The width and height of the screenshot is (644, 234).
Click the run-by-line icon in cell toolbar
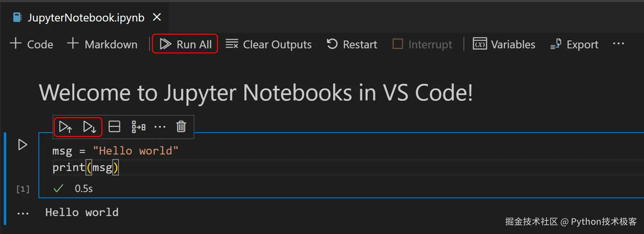[138, 127]
